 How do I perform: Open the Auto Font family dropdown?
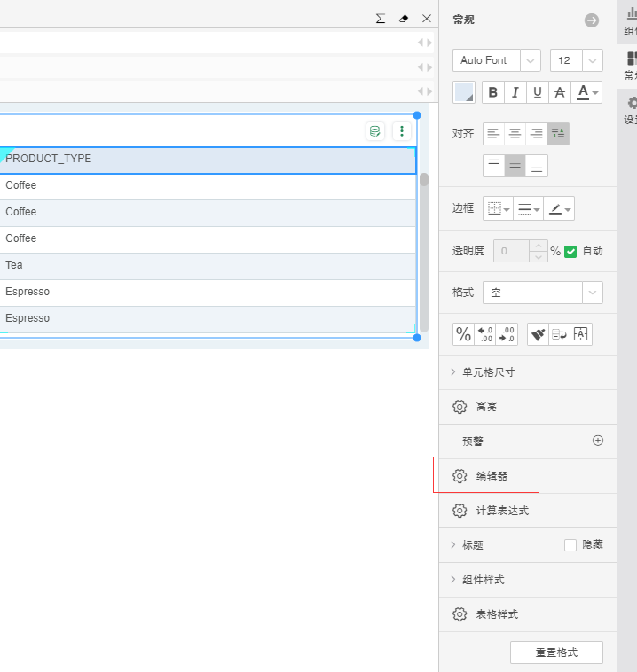click(531, 60)
